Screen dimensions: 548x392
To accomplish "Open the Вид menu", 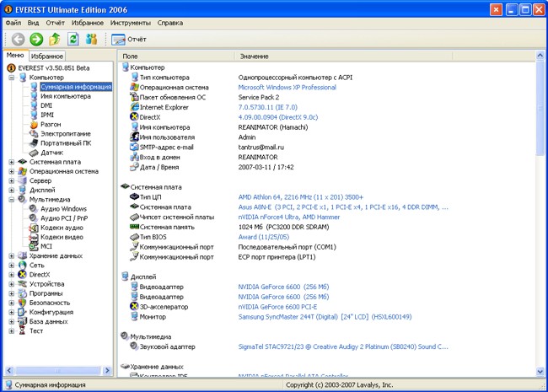I will point(33,23).
